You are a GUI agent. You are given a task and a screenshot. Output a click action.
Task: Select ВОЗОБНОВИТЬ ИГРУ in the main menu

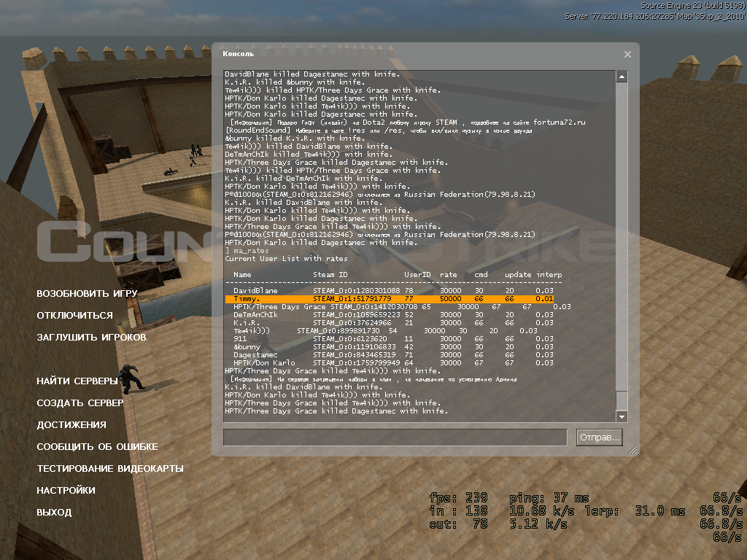click(87, 293)
